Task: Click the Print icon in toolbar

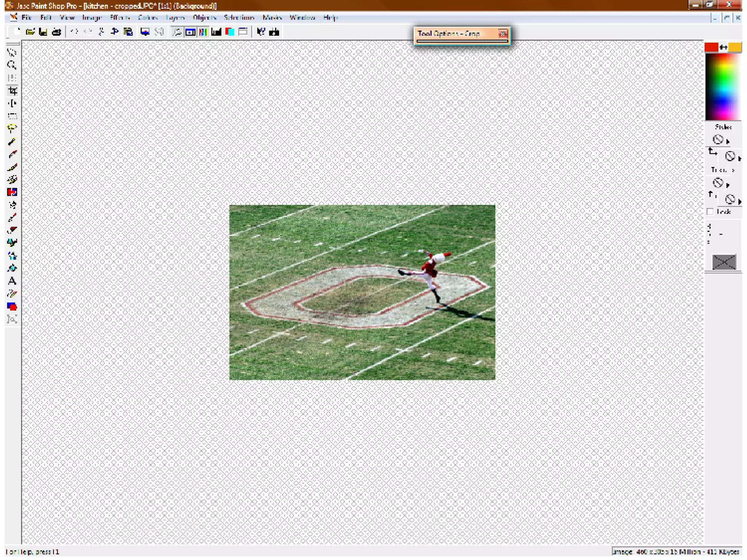Action: pyautogui.click(x=57, y=32)
